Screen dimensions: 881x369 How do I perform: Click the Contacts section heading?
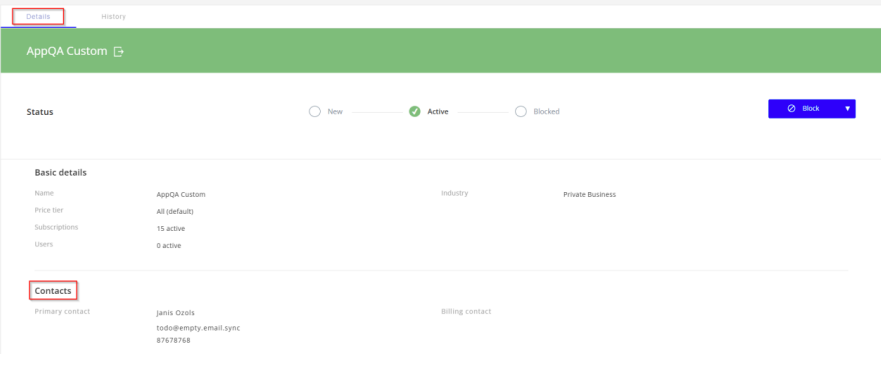point(53,291)
